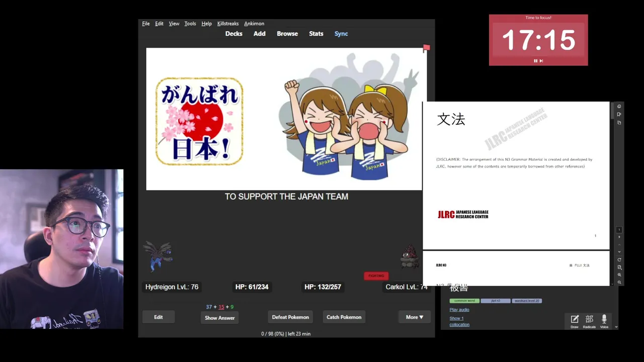Zoom in on the PDF document
This screenshot has width=644, height=362.
coord(619,275)
